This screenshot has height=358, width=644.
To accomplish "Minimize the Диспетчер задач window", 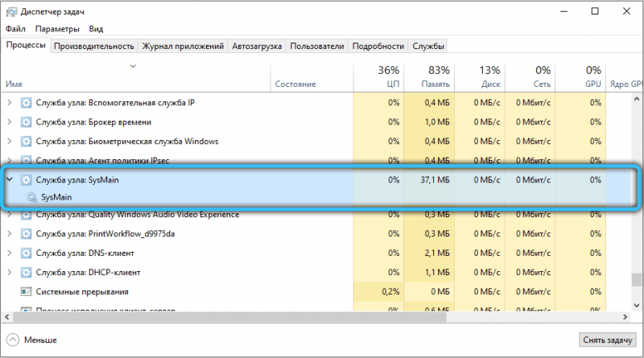I will tap(563, 11).
